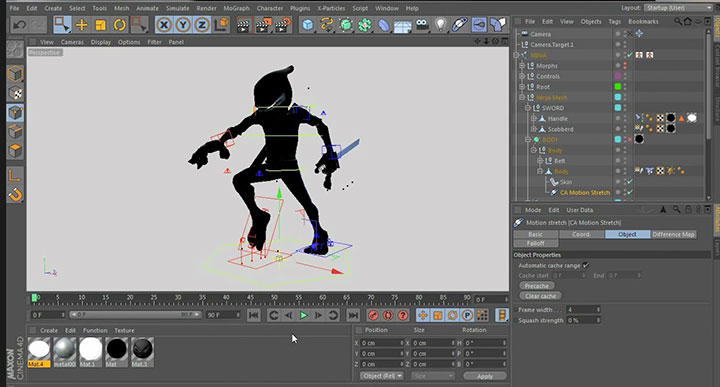Open the Character menu
Viewport: 720px width, 387px height.
tap(270, 8)
